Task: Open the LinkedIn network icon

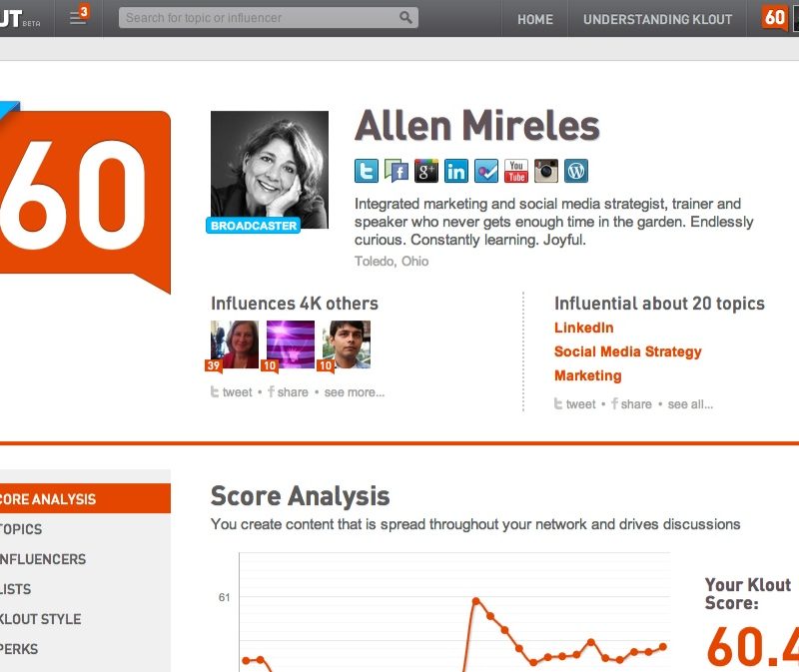Action: [456, 171]
